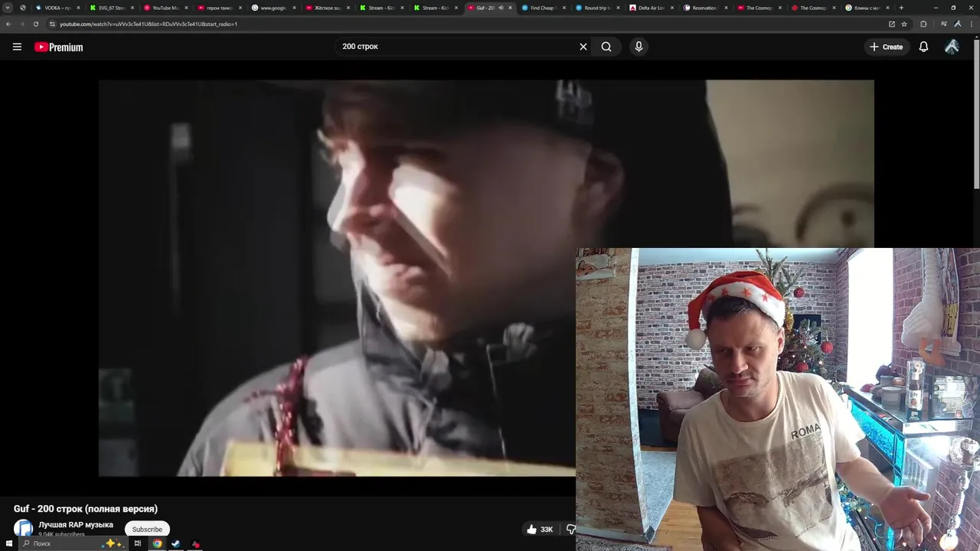Switch to the Delta Air Lines tab

click(651, 8)
